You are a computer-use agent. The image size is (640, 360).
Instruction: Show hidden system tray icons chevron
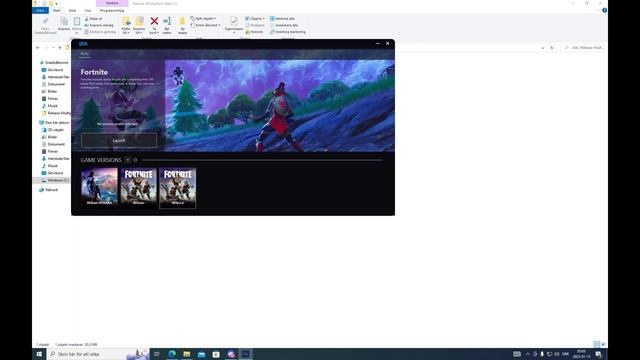pos(527,354)
